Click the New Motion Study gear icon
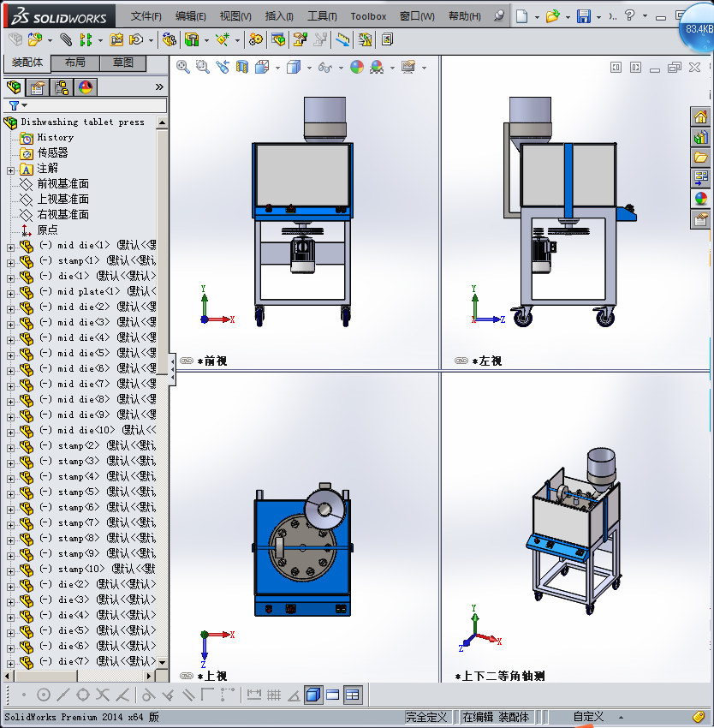This screenshot has height=728, width=714. click(x=255, y=40)
